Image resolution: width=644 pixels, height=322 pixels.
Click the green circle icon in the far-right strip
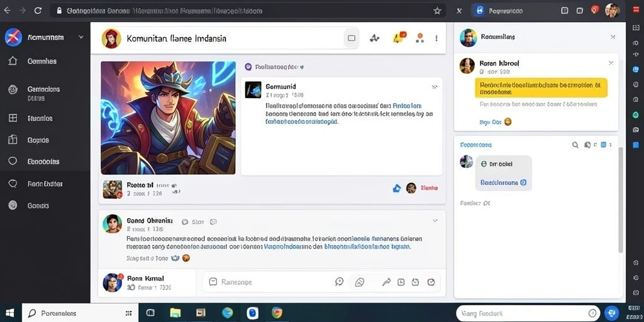[636, 115]
